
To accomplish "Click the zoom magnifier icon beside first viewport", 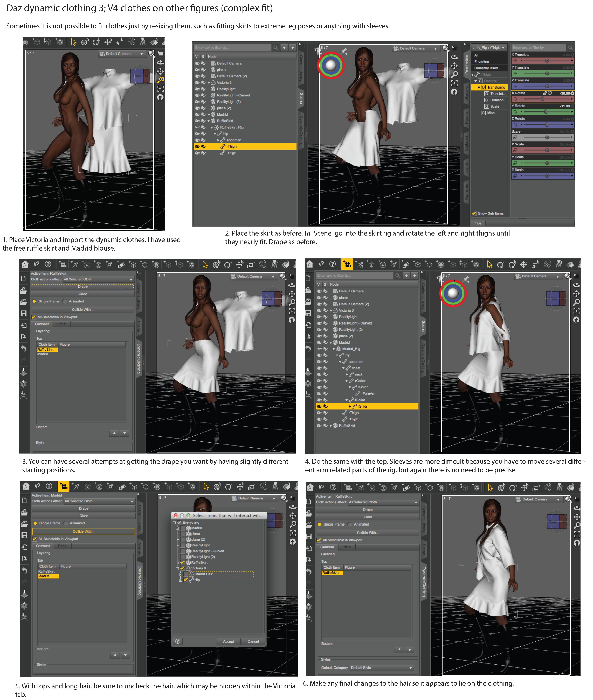I will pos(160,80).
